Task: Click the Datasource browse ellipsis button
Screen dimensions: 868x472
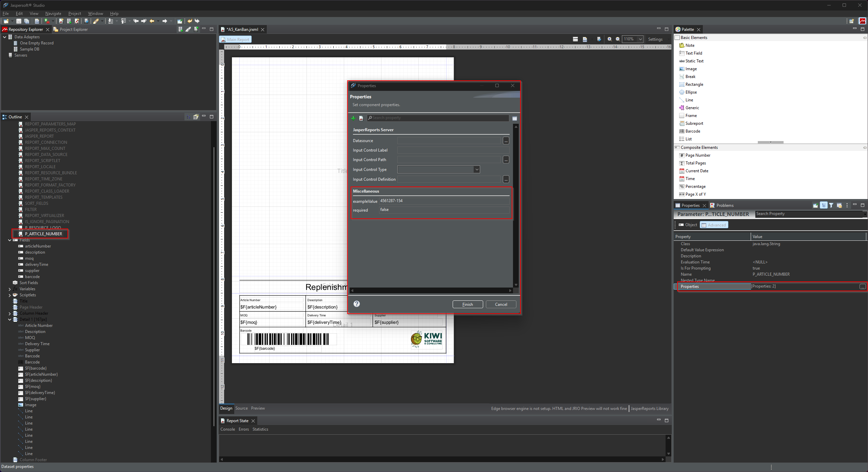Action: pos(506,140)
